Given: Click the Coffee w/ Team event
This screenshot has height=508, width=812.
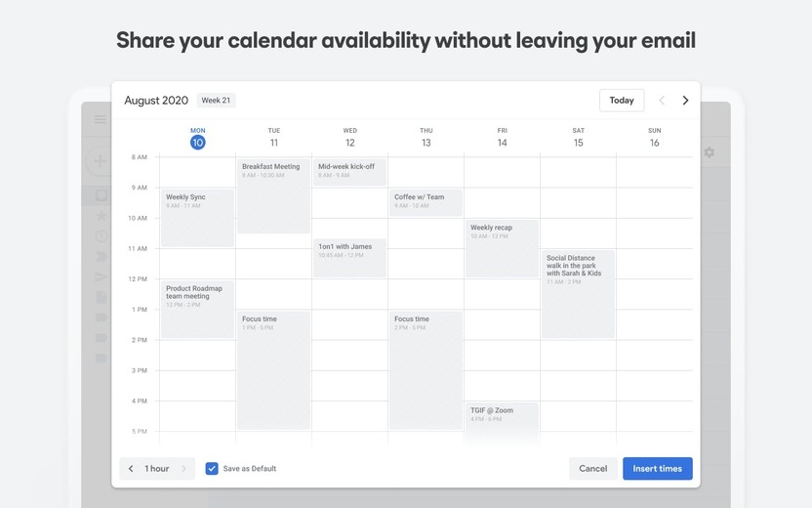Looking at the screenshot, I should coord(426,202).
